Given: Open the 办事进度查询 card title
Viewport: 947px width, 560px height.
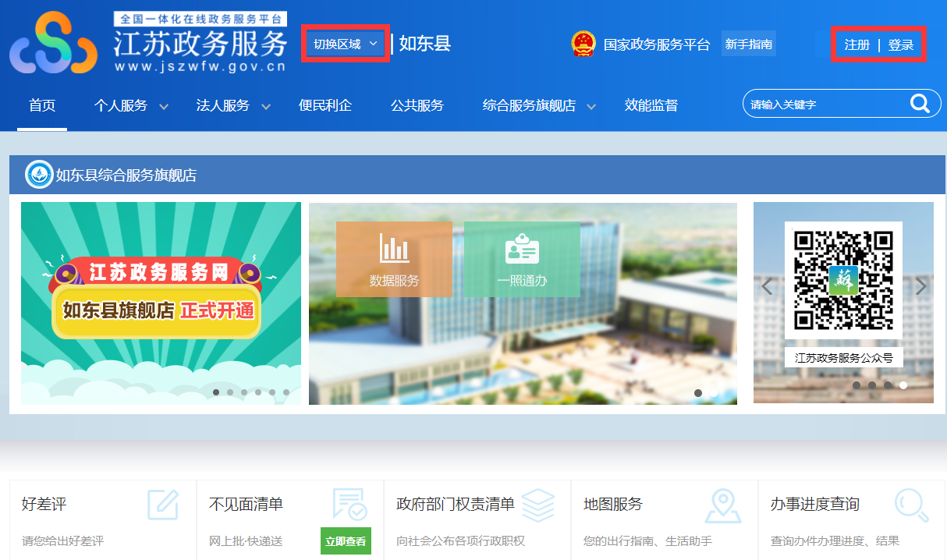Looking at the screenshot, I should (815, 505).
